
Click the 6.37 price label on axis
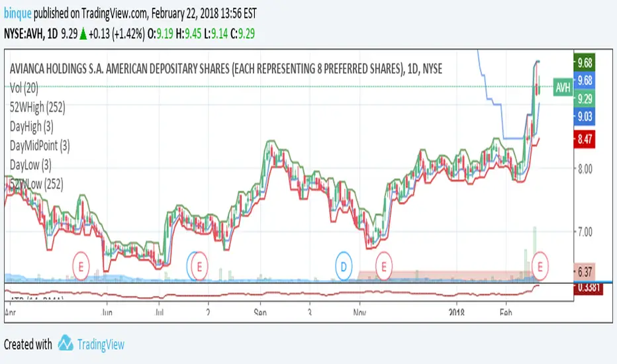tap(585, 272)
